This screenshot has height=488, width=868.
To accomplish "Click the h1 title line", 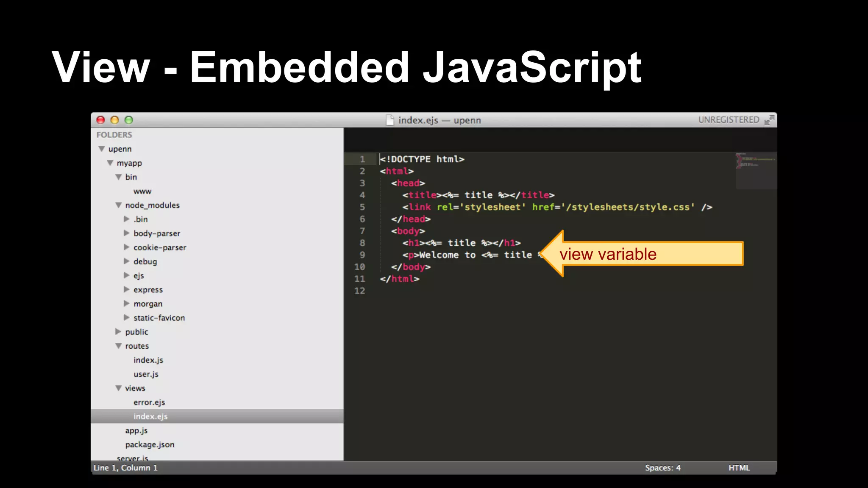I will pos(462,243).
